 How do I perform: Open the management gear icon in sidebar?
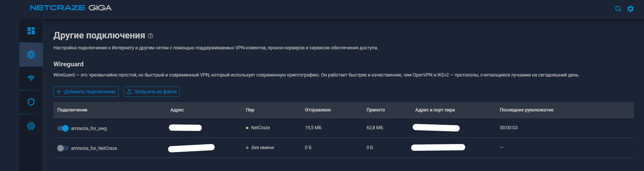(31, 126)
